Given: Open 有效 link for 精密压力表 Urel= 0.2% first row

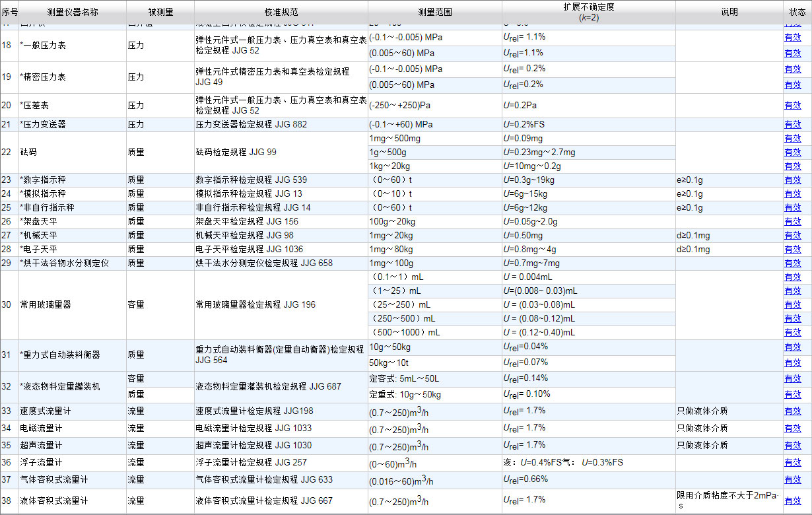Looking at the screenshot, I should [793, 69].
